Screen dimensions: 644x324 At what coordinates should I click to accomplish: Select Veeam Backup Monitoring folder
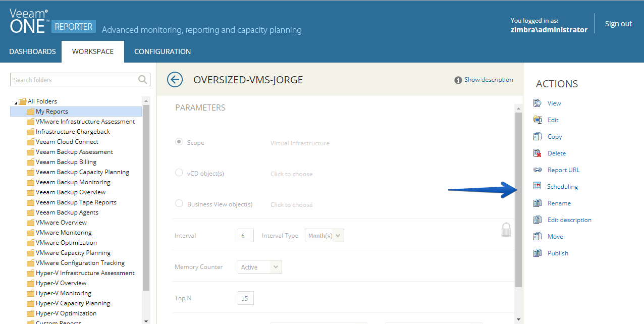(73, 182)
